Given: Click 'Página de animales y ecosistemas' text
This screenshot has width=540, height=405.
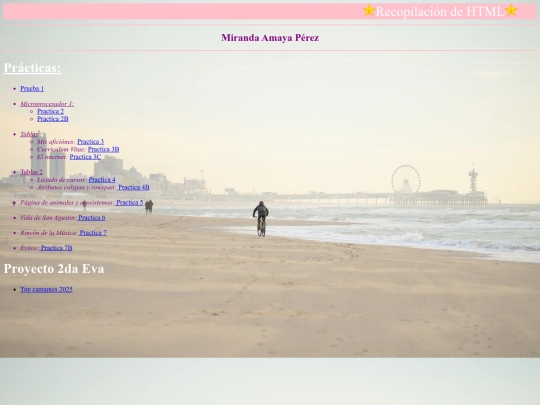Looking at the screenshot, I should click(x=67, y=202).
